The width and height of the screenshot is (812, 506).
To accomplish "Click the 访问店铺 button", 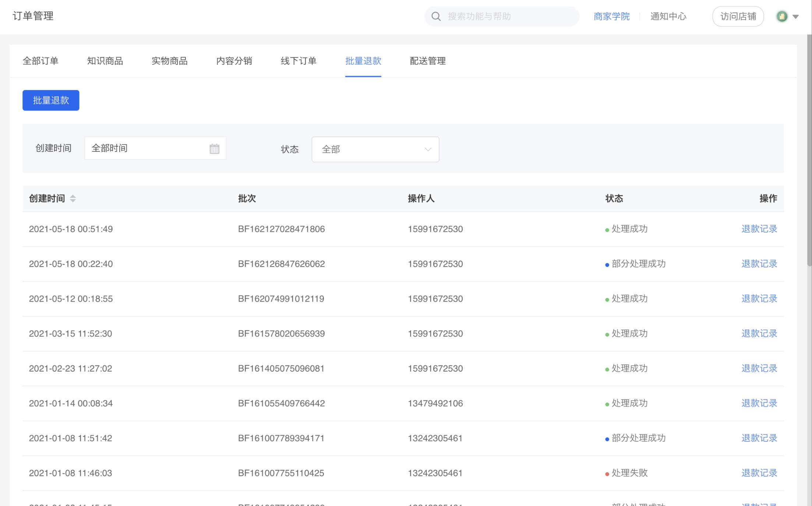I will tap(738, 17).
